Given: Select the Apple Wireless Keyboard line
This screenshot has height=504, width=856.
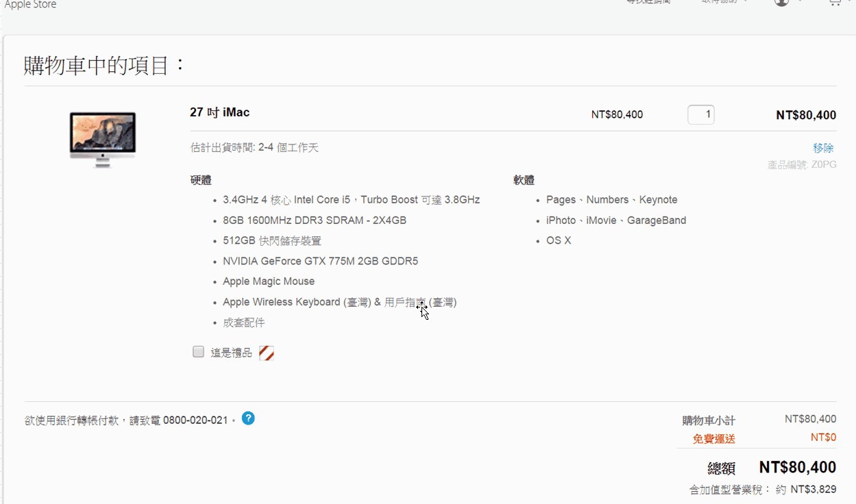Looking at the screenshot, I should click(x=339, y=302).
